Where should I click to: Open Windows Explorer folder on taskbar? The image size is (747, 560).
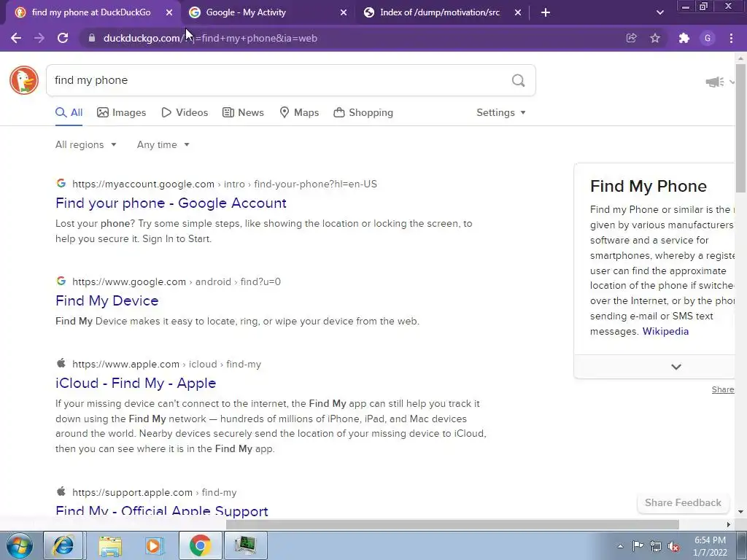[110, 545]
